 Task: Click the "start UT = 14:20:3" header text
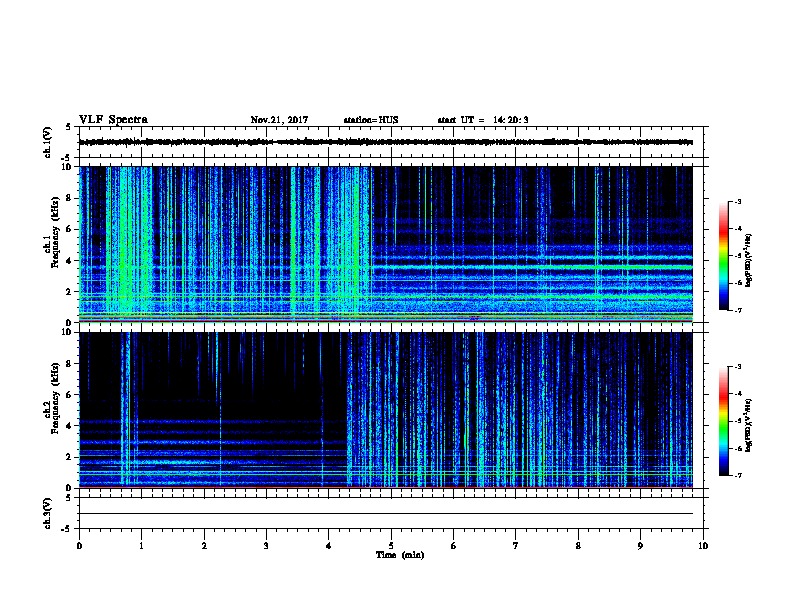(x=483, y=120)
